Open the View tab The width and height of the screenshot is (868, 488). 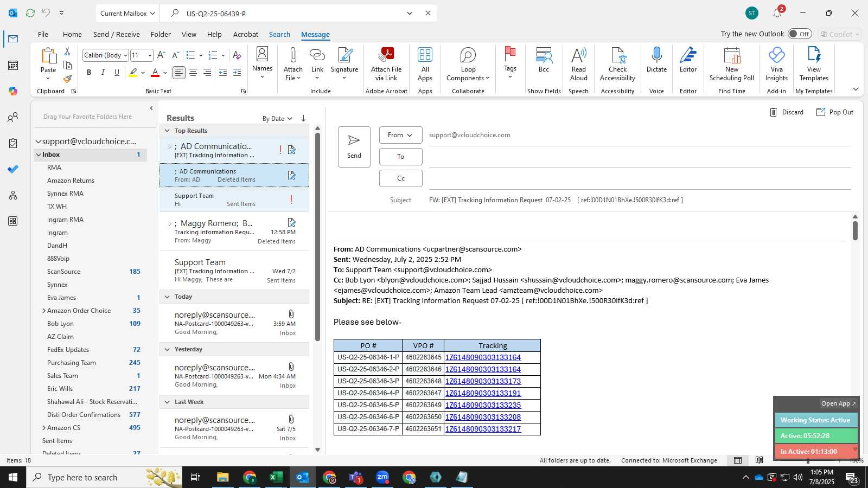[x=189, y=34]
